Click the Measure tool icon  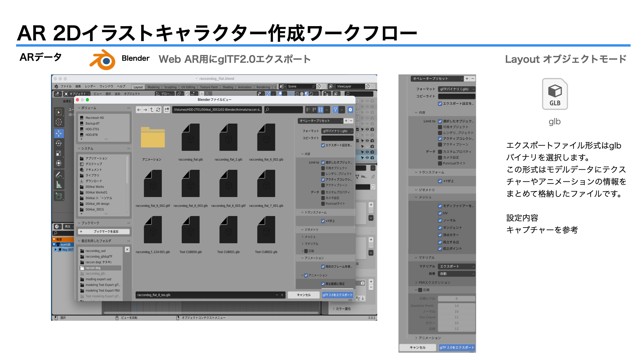(x=59, y=185)
